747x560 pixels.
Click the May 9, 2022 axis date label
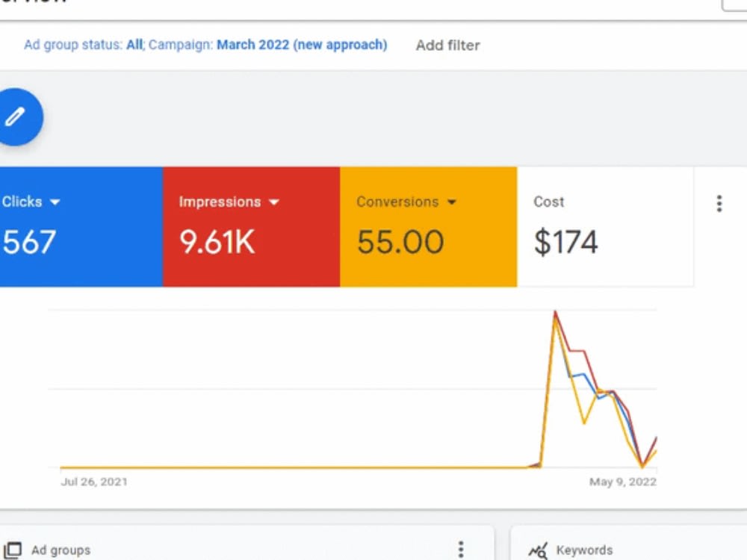pos(623,482)
